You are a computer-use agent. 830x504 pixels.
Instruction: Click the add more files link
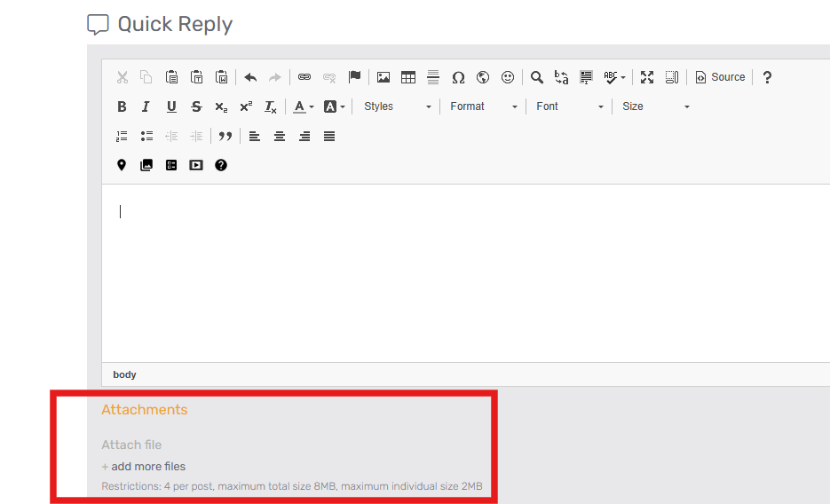tap(148, 467)
